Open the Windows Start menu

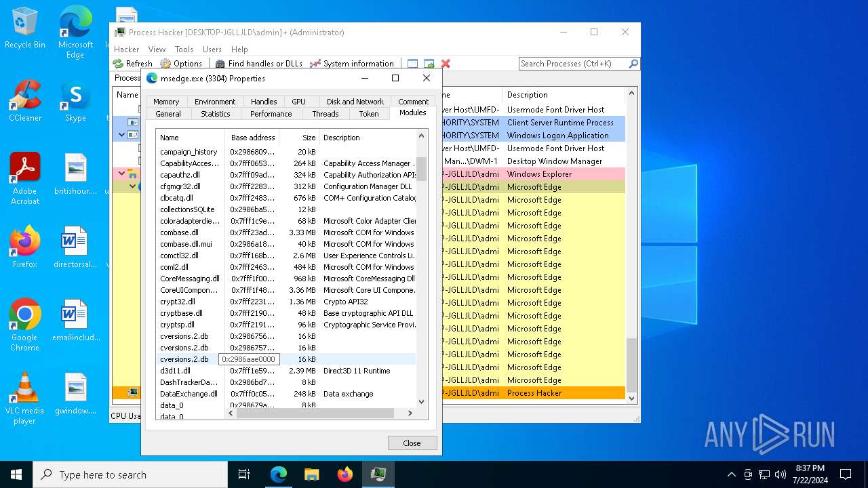coord(16,474)
